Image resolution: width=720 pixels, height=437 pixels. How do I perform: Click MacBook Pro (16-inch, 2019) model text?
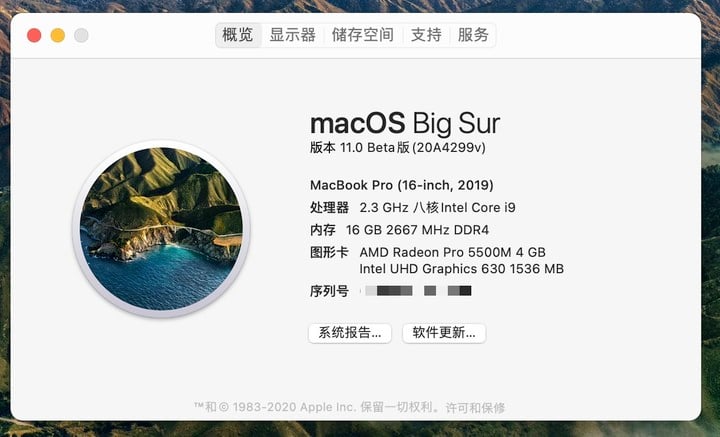point(402,185)
